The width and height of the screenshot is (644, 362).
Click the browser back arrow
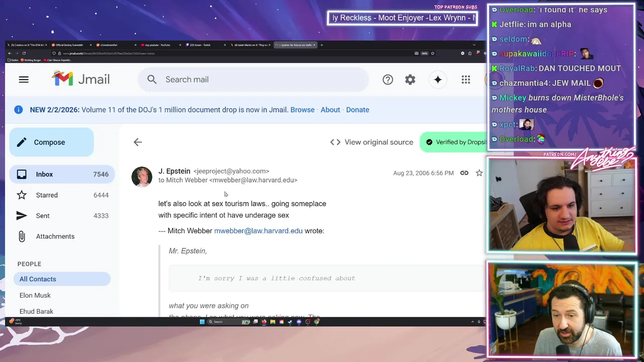point(10,53)
